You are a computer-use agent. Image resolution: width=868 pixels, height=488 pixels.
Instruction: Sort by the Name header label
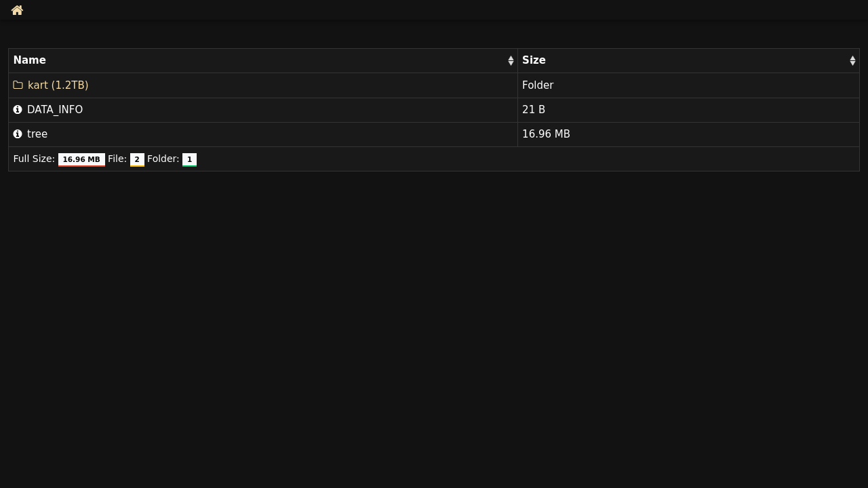pyautogui.click(x=30, y=60)
